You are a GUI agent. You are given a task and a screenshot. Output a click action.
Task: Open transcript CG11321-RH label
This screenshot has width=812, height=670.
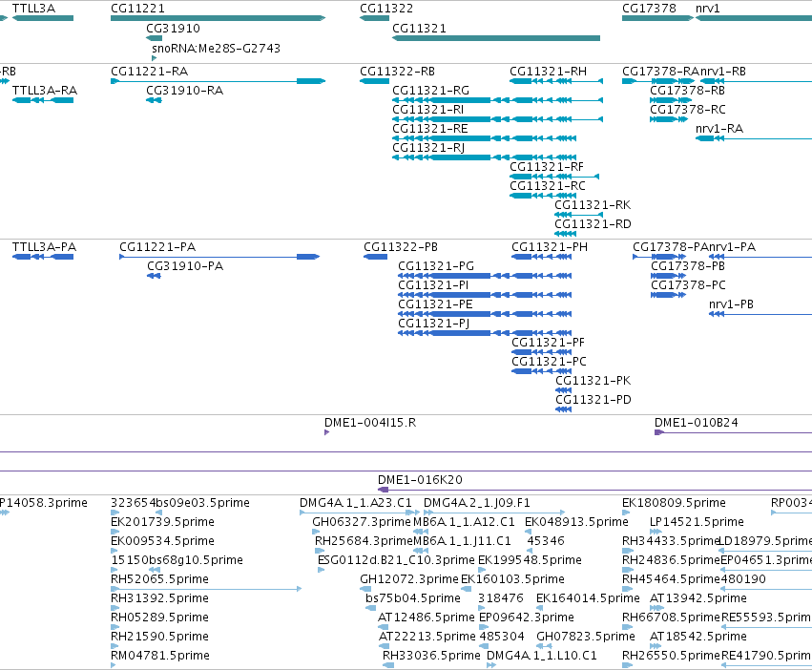click(x=548, y=71)
